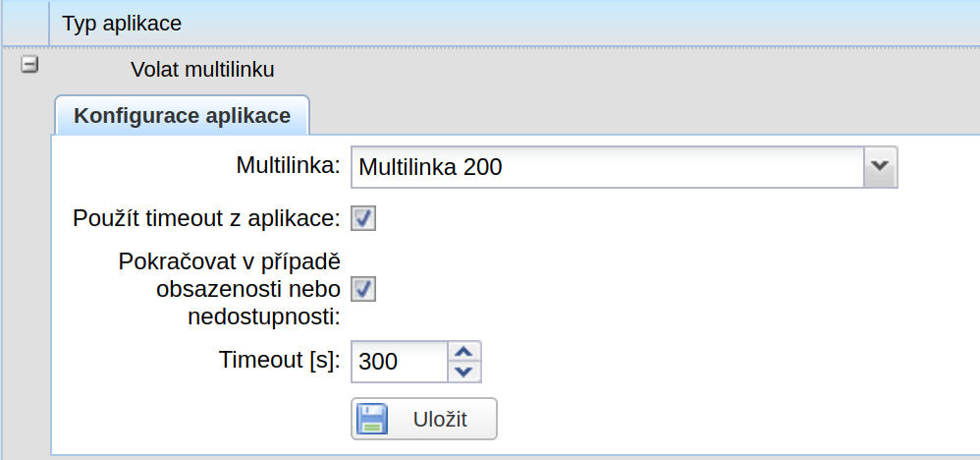
Task: Click the Uložit button label
Action: [x=440, y=420]
